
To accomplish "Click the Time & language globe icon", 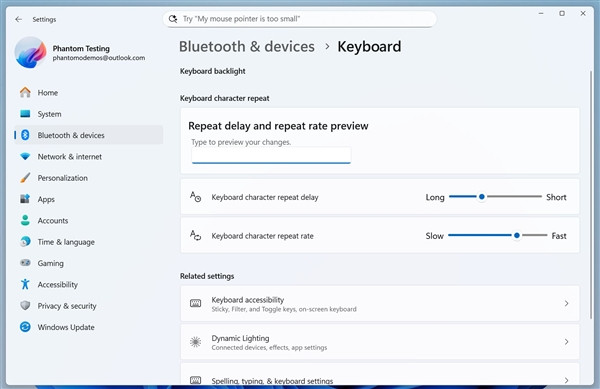I will click(x=25, y=242).
